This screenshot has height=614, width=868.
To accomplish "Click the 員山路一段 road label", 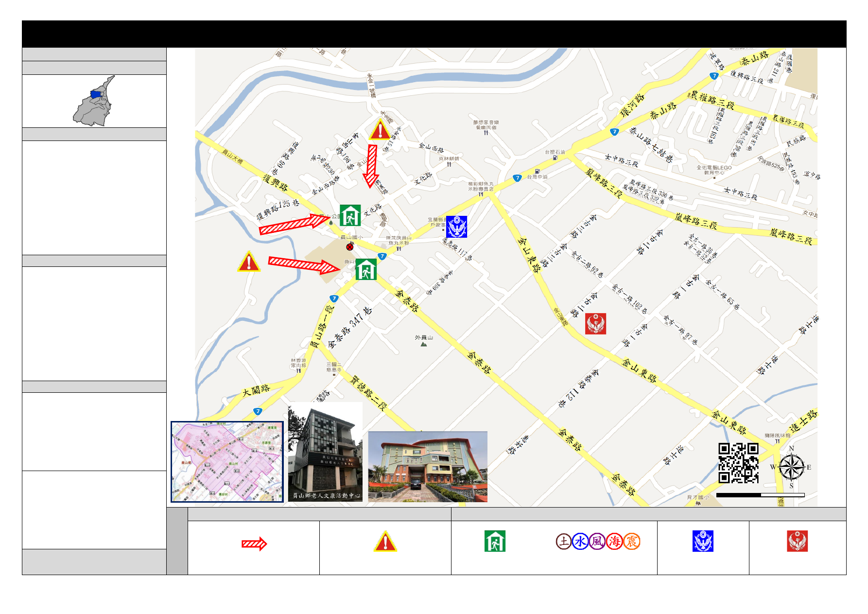I will [322, 326].
